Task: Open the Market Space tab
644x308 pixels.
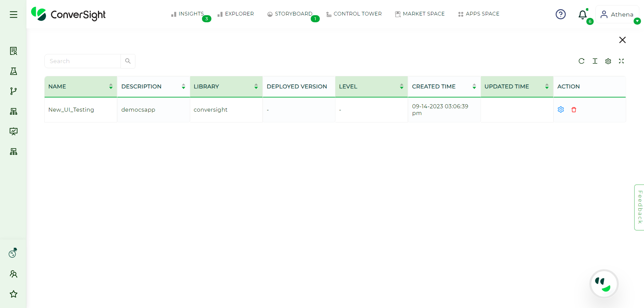Action: 420,14
